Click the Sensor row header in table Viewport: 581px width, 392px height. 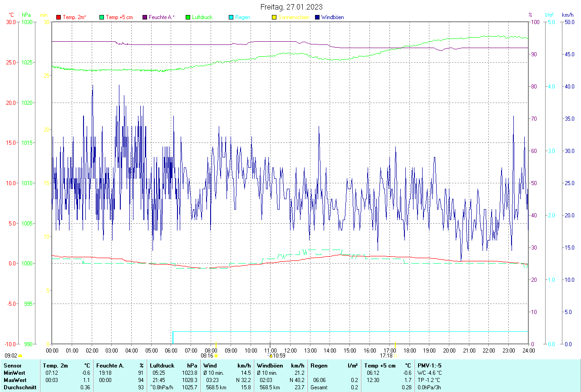point(13,366)
